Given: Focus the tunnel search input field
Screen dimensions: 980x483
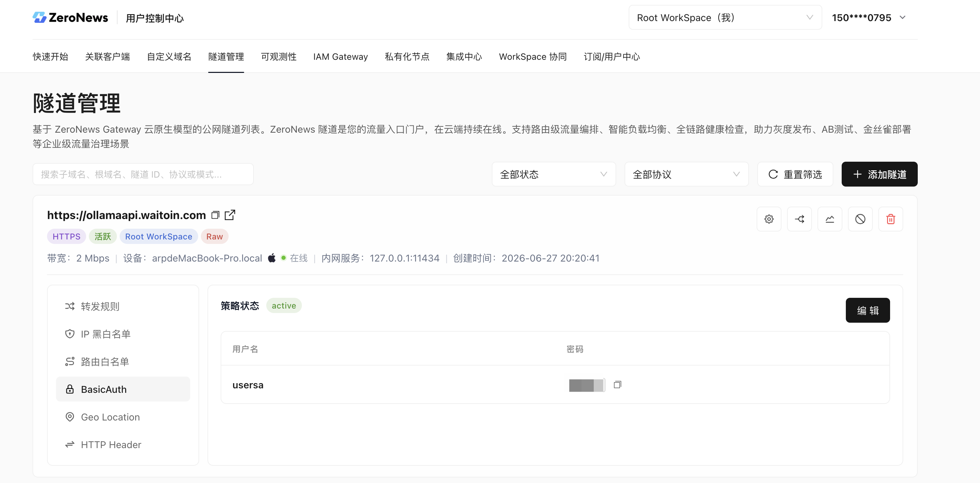Looking at the screenshot, I should (x=143, y=174).
